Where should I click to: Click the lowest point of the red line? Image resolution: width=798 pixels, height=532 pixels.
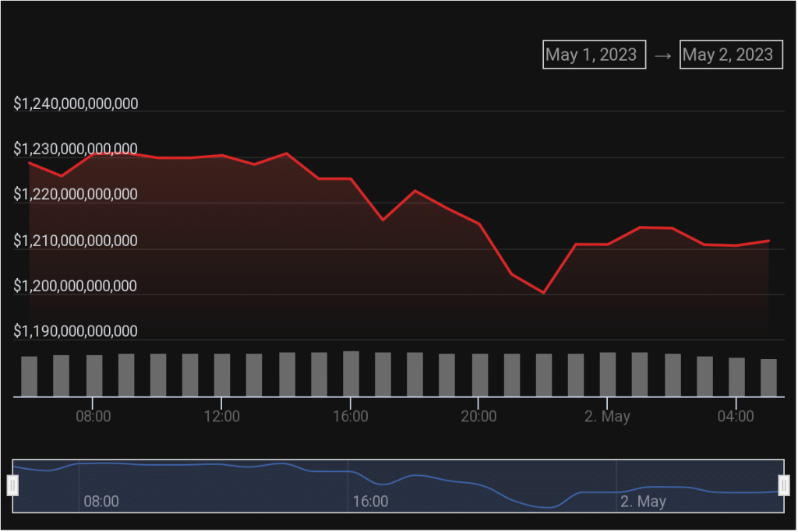[543, 293]
